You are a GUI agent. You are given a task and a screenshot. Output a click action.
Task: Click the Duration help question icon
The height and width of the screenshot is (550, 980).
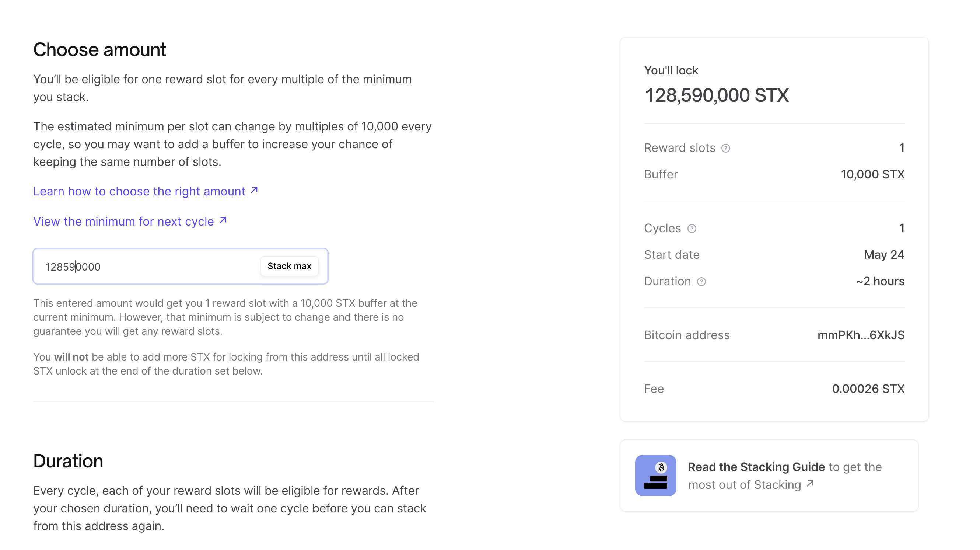(x=701, y=282)
